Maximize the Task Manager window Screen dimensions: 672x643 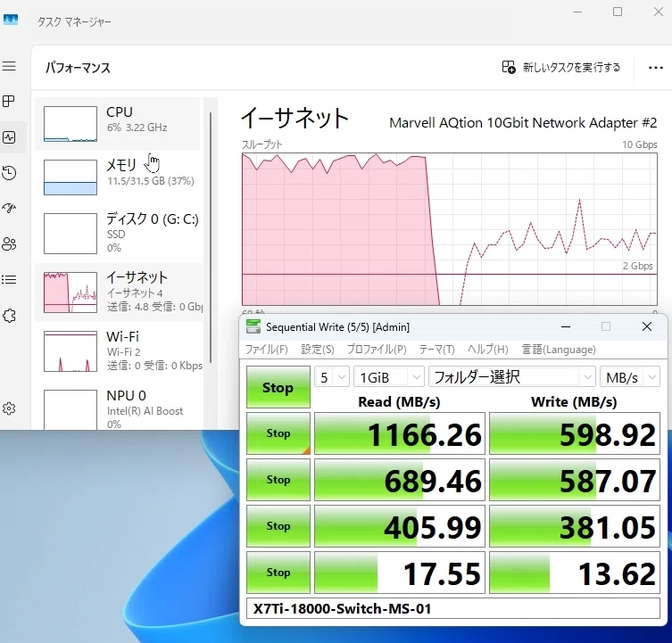(x=618, y=12)
